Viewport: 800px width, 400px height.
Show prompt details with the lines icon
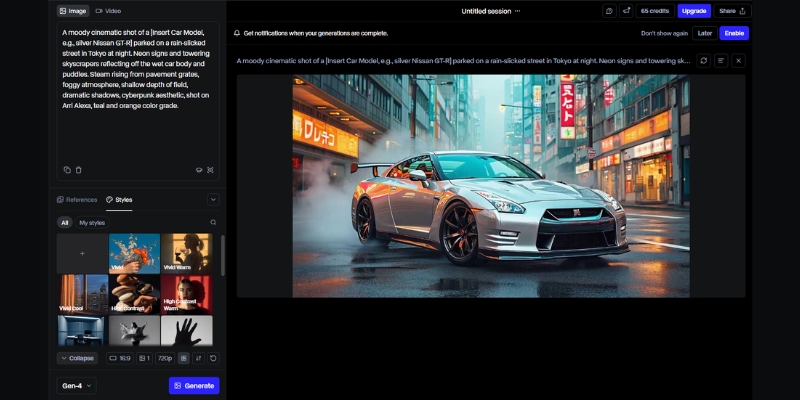[x=721, y=61]
